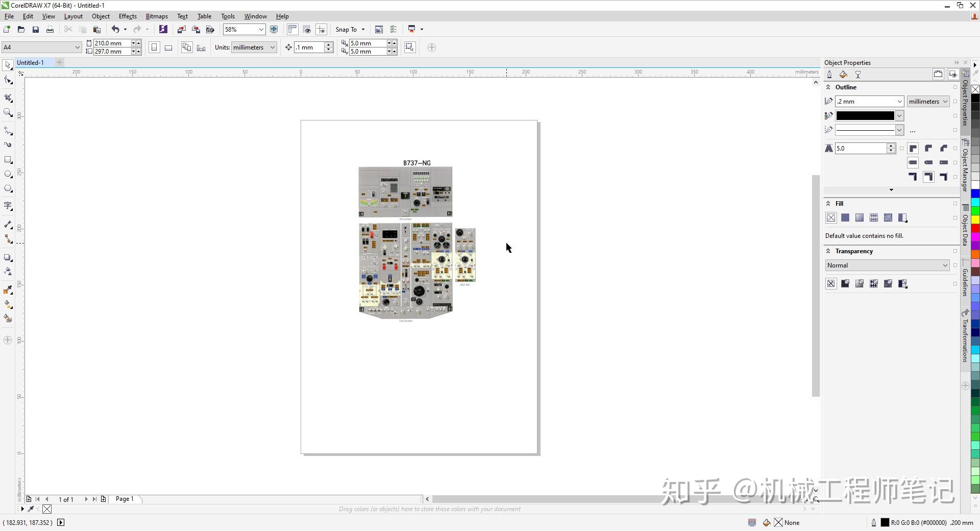Toggle Object Properties scroll mode button

tap(938, 74)
